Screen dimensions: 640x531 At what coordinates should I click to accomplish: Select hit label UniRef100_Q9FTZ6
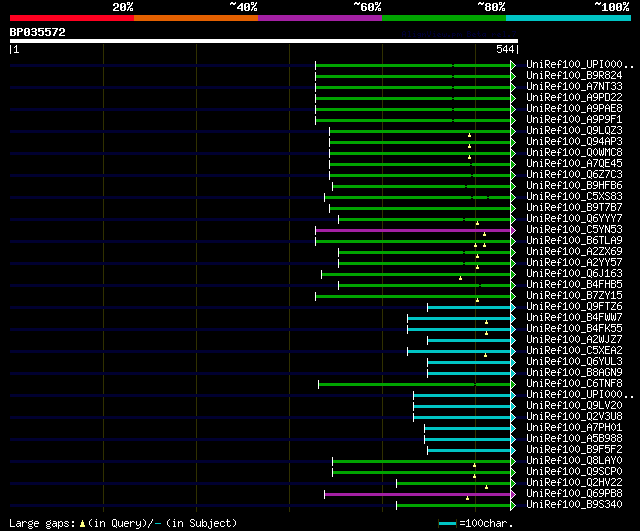click(x=574, y=307)
